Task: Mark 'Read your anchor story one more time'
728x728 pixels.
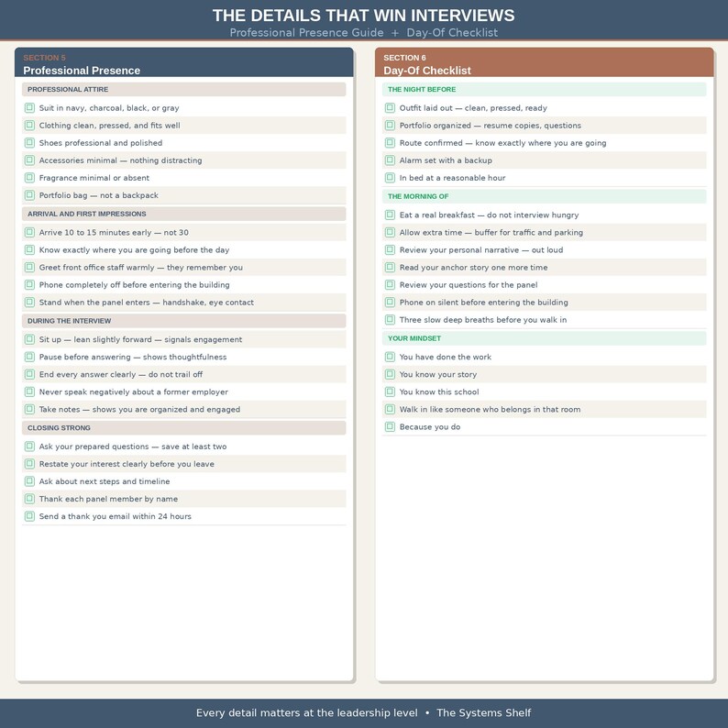Action: coord(390,267)
